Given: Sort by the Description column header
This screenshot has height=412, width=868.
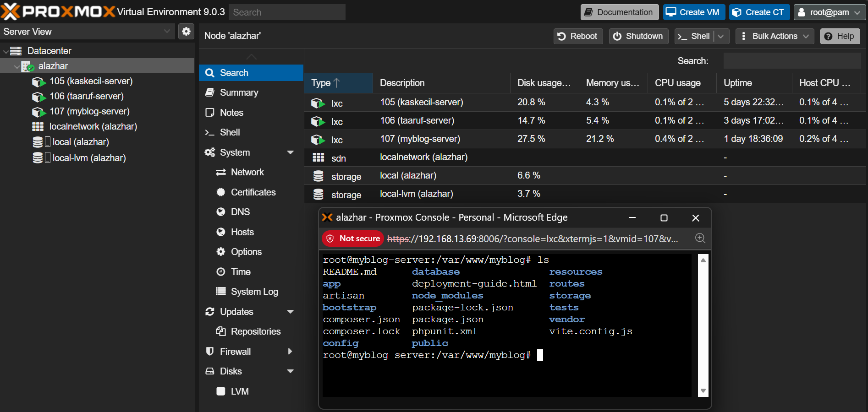Looking at the screenshot, I should (441, 83).
